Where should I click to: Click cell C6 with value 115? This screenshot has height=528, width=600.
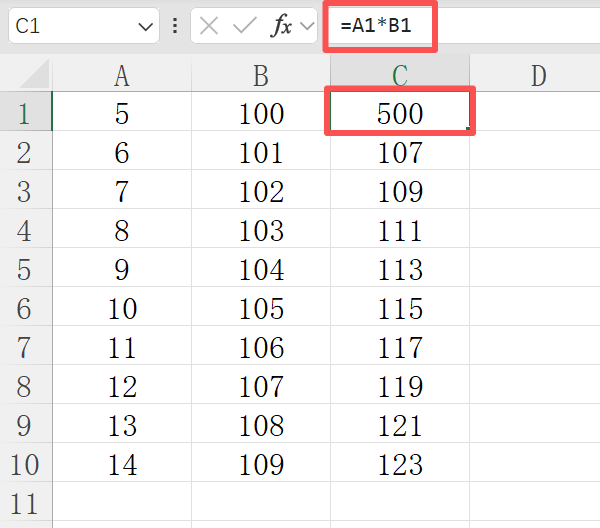pyautogui.click(x=400, y=309)
